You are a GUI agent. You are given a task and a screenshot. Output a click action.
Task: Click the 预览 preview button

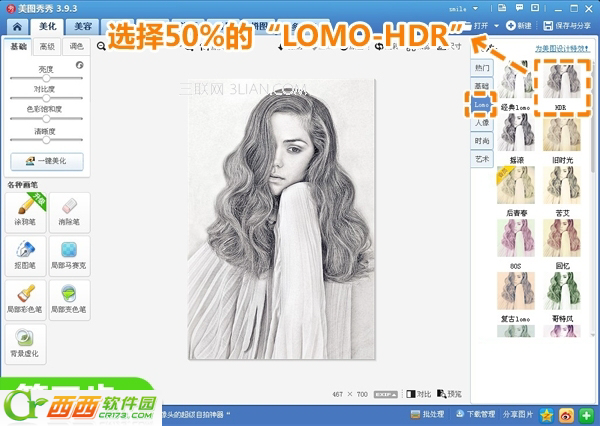(449, 394)
